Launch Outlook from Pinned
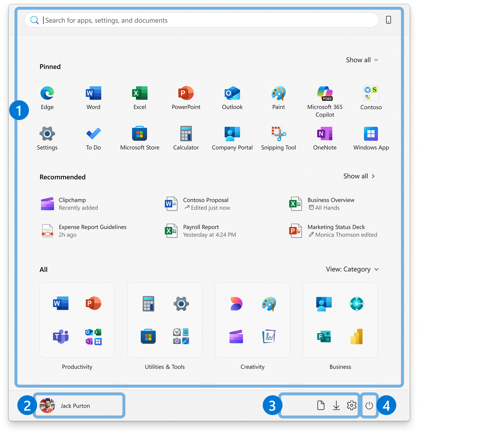The width and height of the screenshot is (504, 434). coord(232,98)
